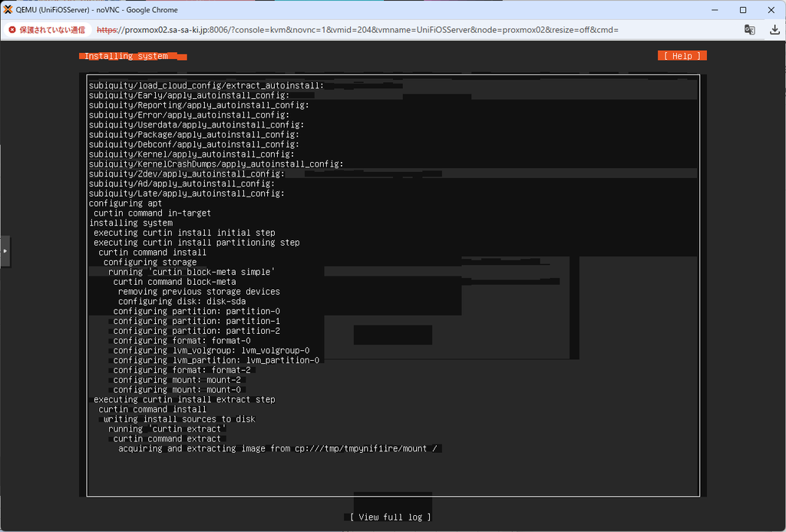The height and width of the screenshot is (532, 786).
Task: Click 'writing install sources to disk' line
Action: 180,419
